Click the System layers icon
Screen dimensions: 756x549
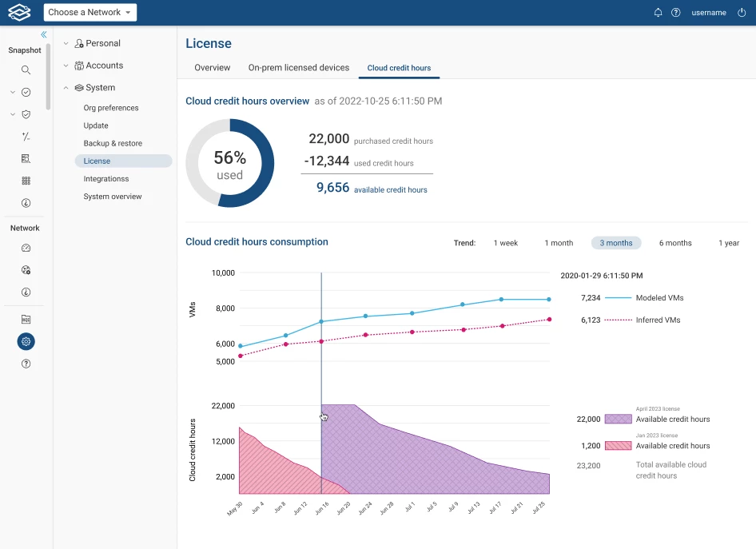pyautogui.click(x=79, y=88)
